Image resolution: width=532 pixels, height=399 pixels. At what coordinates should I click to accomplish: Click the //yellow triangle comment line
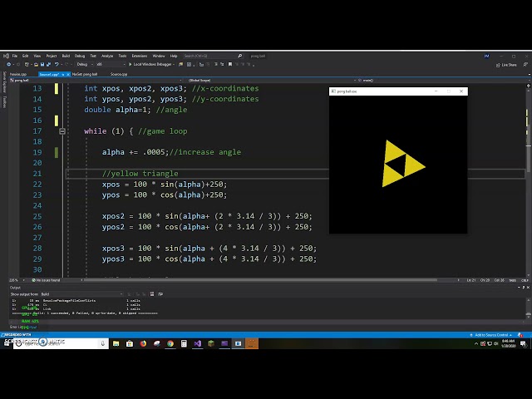click(140, 174)
